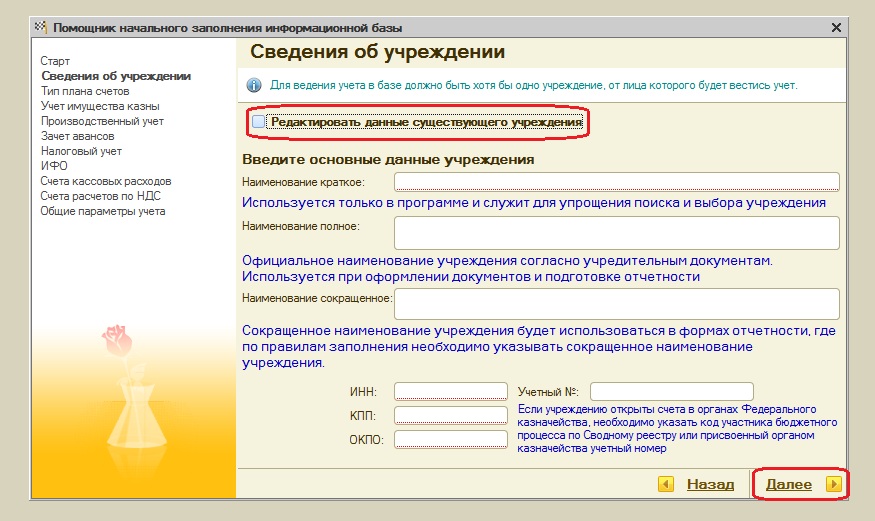Click the 'Сведения об учреждении' page title

(x=377, y=52)
